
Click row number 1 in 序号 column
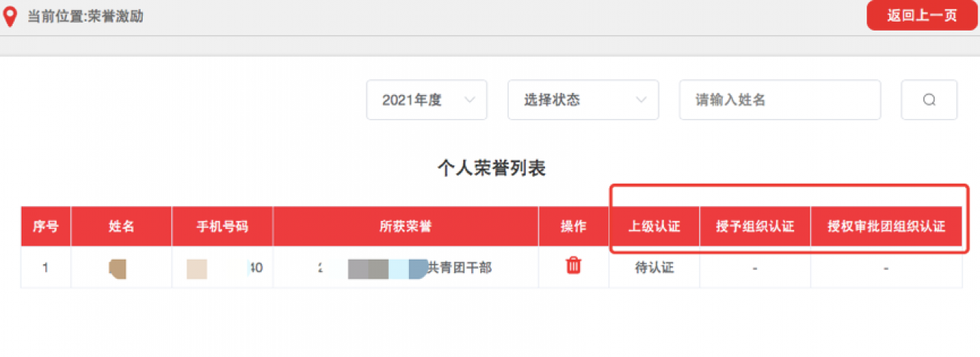point(45,268)
